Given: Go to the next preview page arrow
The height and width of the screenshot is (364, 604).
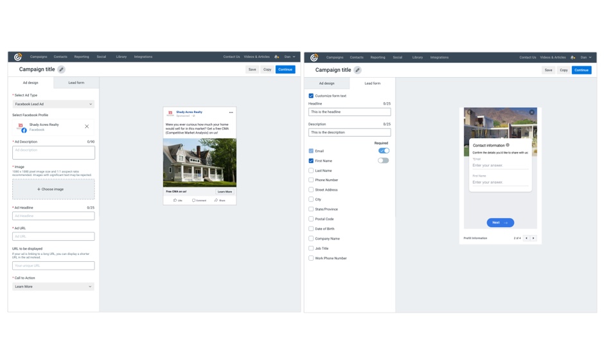Looking at the screenshot, I should click(x=533, y=238).
